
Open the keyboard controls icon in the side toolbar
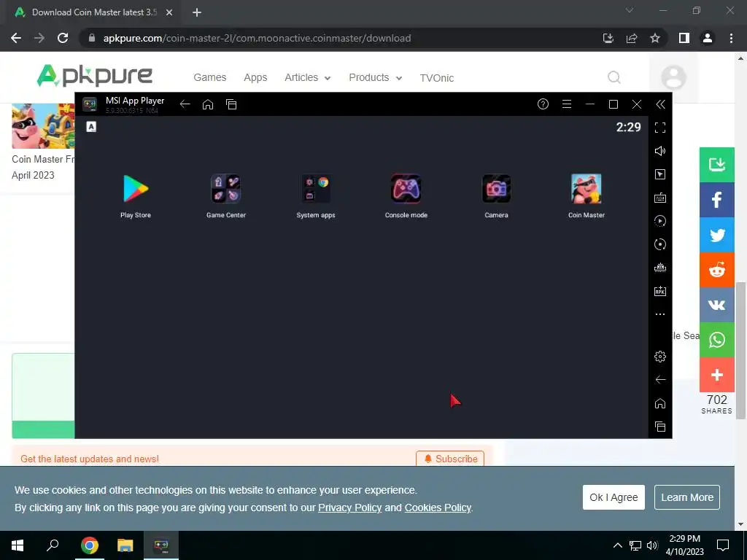(660, 198)
